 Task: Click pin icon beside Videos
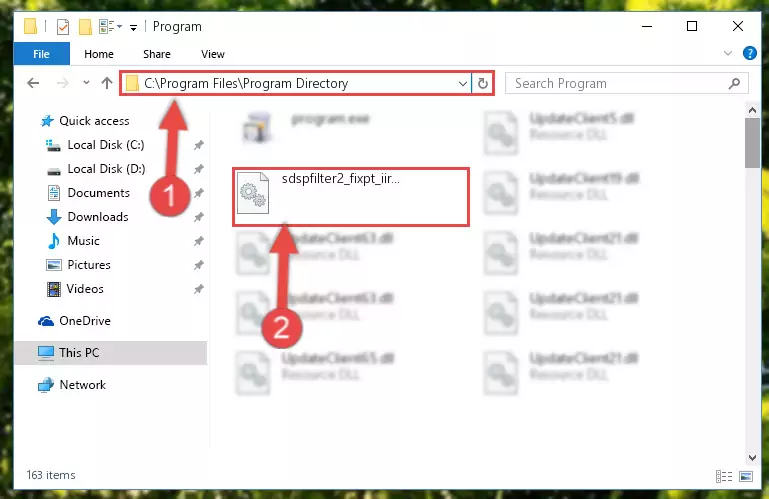(198, 289)
